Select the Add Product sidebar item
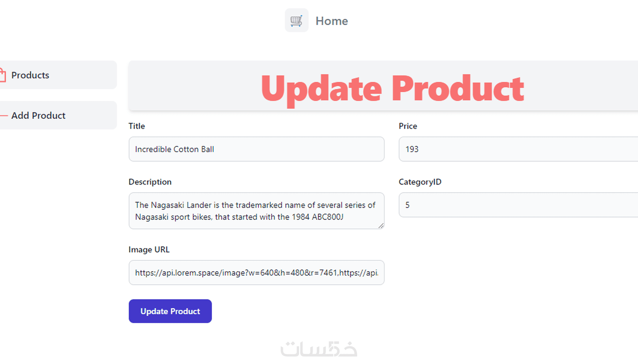Screen dimensions: 638x364 (38, 116)
